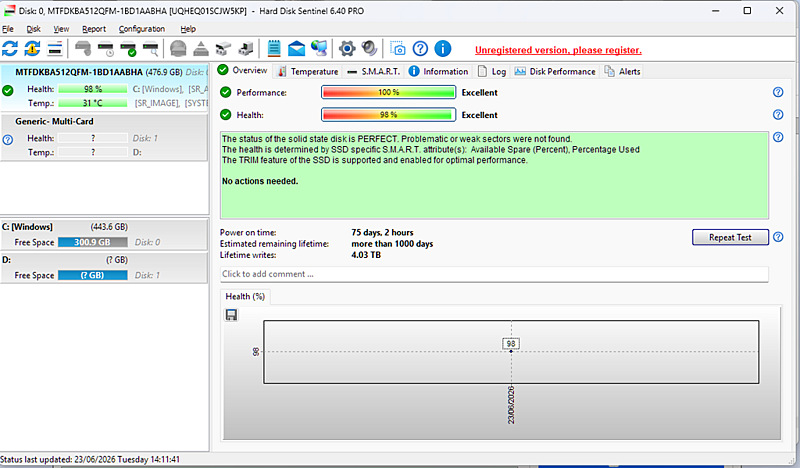Click the Overview Health 98 % bar

click(x=388, y=115)
